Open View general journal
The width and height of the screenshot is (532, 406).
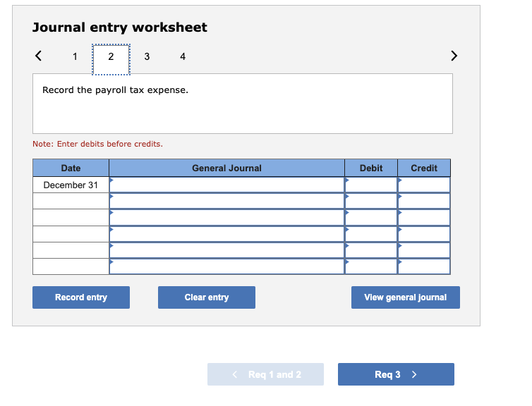point(406,297)
